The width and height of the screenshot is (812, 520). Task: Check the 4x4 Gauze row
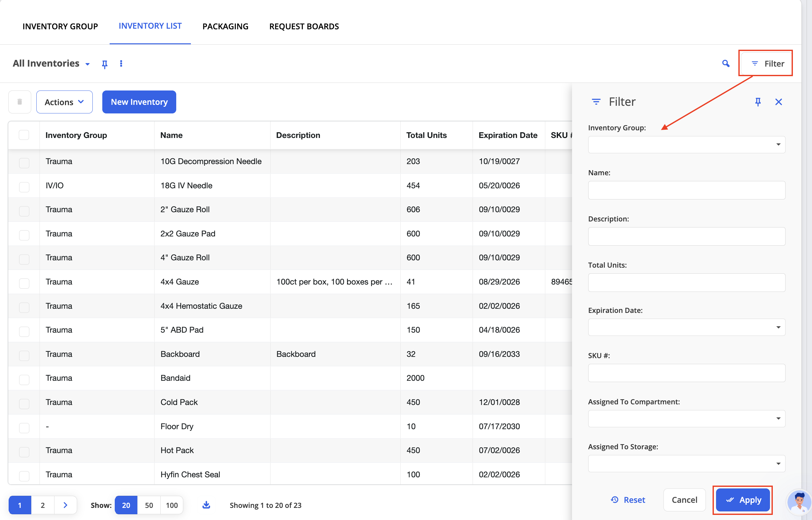point(24,283)
